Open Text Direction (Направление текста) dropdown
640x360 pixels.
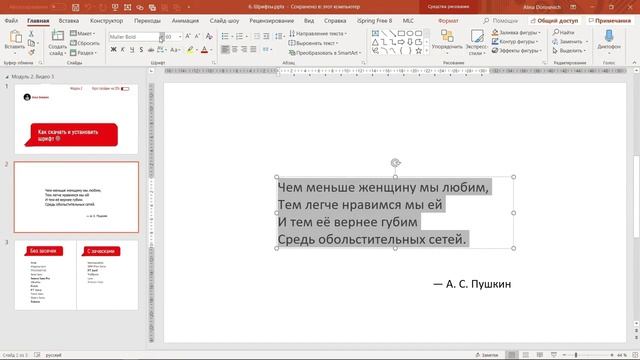coord(318,33)
